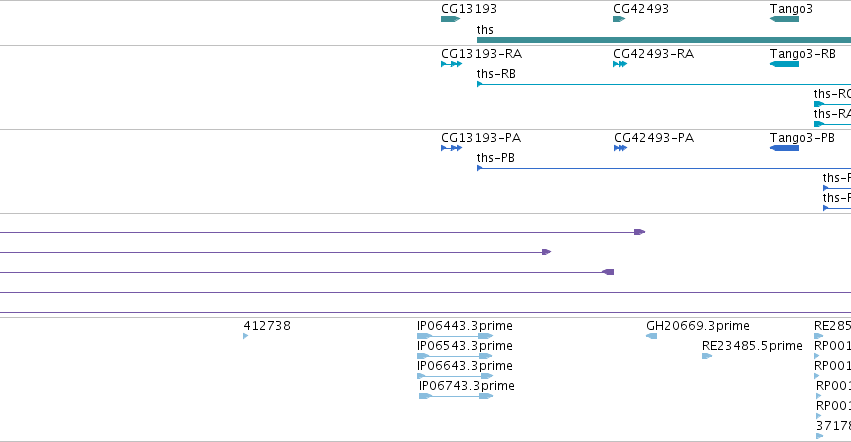Click the 412738 label
The width and height of the screenshot is (851, 442).
[267, 326]
